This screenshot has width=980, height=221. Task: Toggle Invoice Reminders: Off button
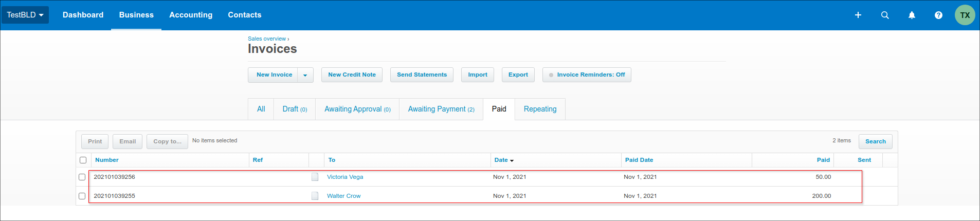(586, 75)
